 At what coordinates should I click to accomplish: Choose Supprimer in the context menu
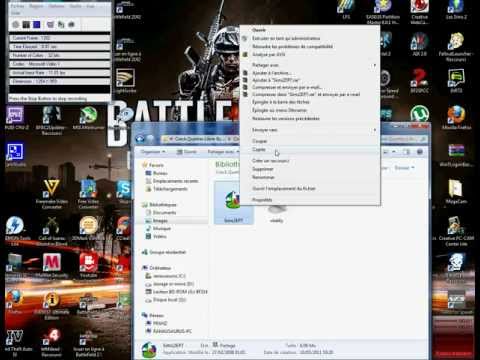click(x=310, y=169)
